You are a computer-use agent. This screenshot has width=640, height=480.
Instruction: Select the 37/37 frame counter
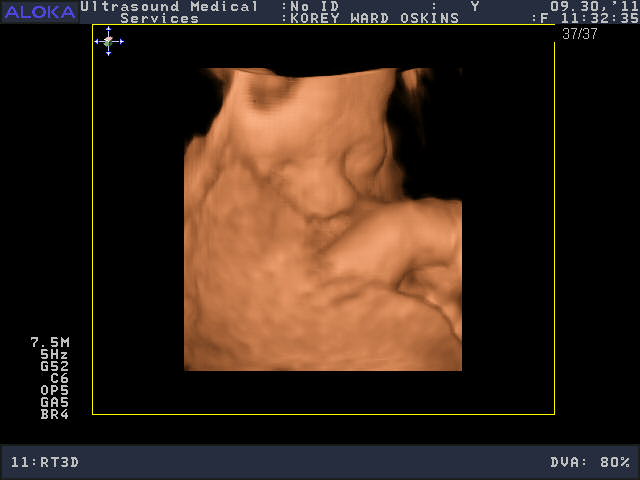click(x=579, y=33)
